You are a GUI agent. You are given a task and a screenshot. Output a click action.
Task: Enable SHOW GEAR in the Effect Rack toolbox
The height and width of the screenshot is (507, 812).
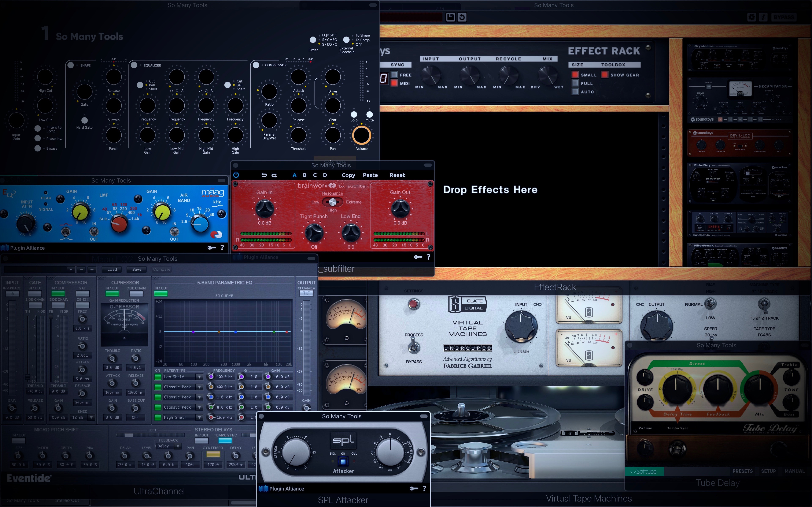pyautogui.click(x=605, y=75)
